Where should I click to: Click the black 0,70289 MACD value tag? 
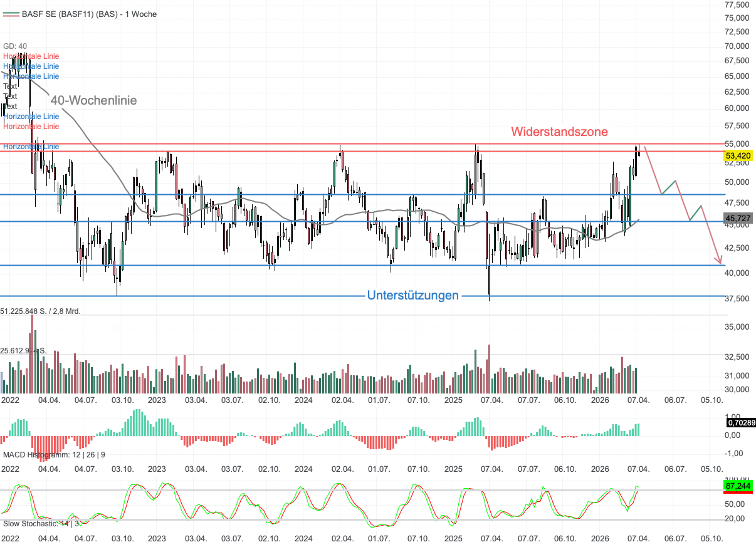point(740,423)
